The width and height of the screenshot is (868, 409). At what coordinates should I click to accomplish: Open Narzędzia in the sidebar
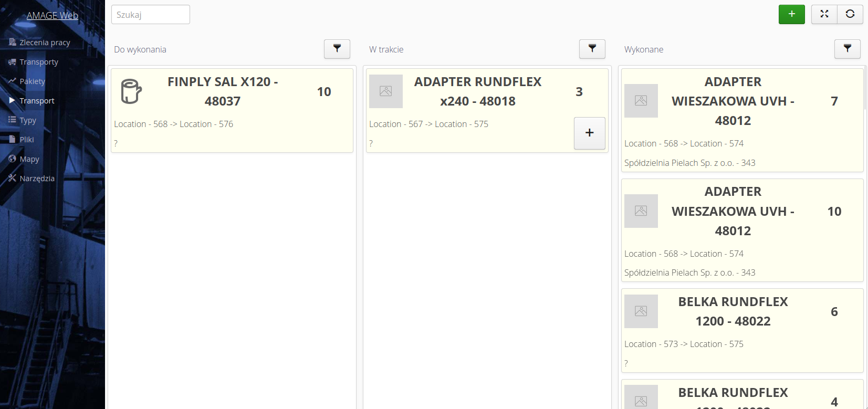(x=37, y=179)
